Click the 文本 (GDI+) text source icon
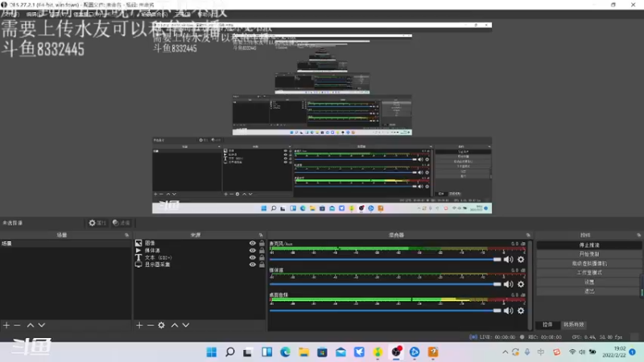Image resolution: width=644 pixels, height=362 pixels. (x=138, y=257)
